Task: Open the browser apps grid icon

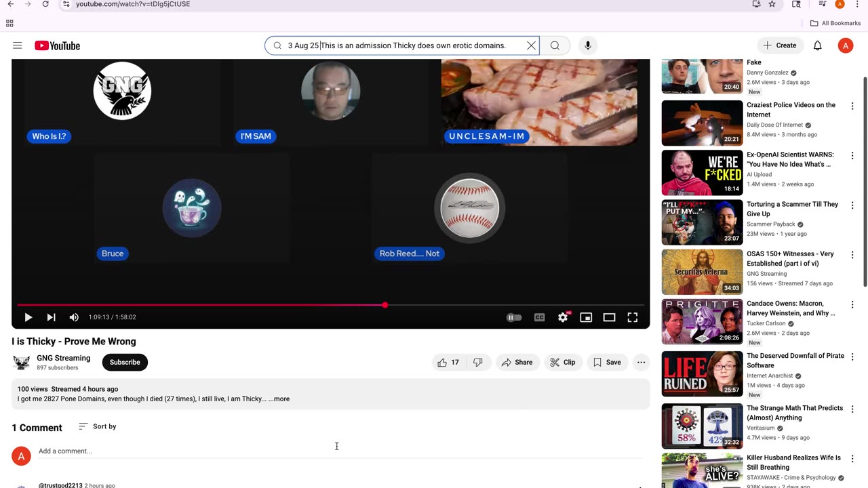Action: click(9, 23)
